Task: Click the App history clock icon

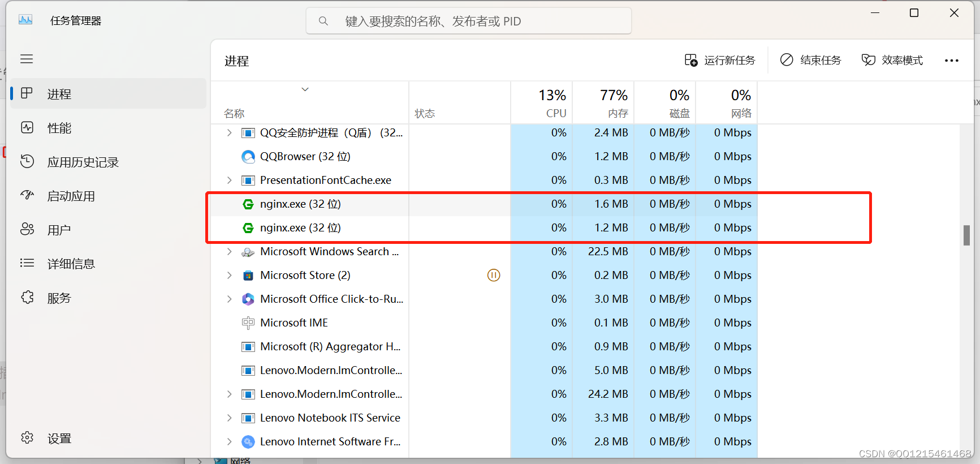Action: tap(27, 161)
